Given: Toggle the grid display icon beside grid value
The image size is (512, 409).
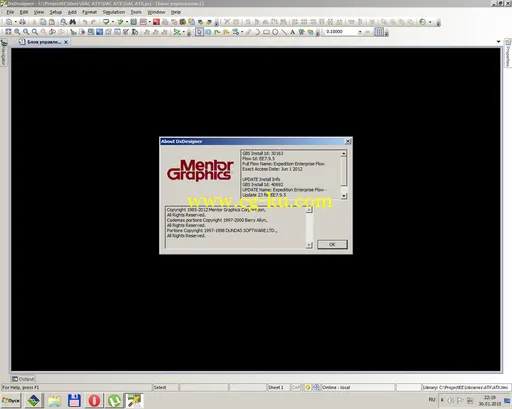Looking at the screenshot, I should 379,32.
